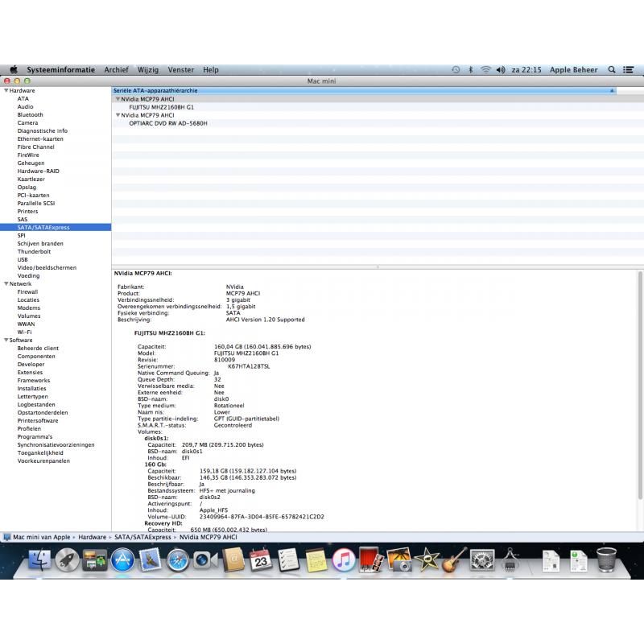Sort by Seriële ATA-apparaathiërarchie column header
644x644 pixels.
tap(364, 90)
